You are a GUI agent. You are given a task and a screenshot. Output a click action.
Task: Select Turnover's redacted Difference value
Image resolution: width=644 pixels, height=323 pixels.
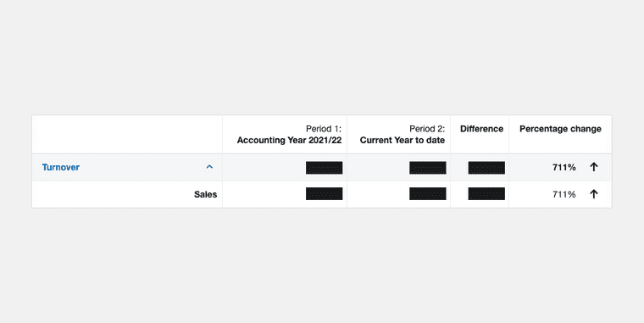pos(486,168)
